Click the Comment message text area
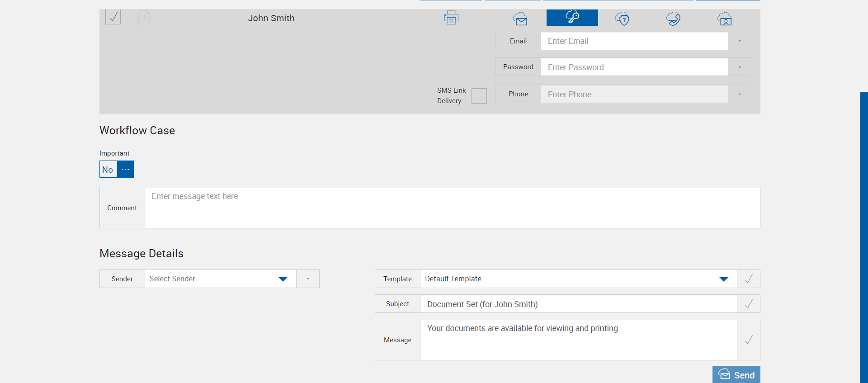The width and height of the screenshot is (868, 383). pos(452,208)
